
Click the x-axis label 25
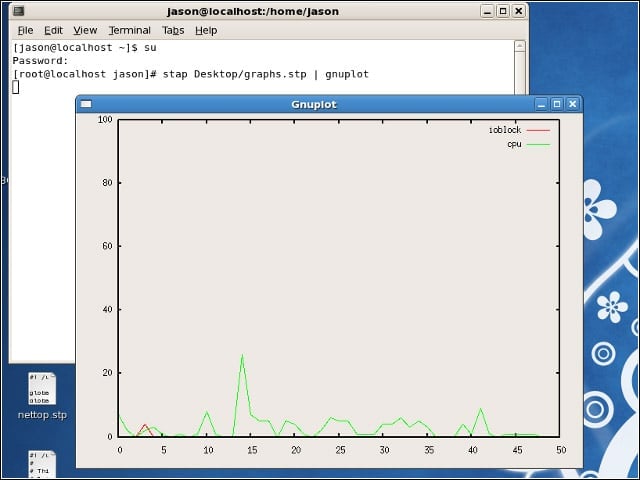340,450
